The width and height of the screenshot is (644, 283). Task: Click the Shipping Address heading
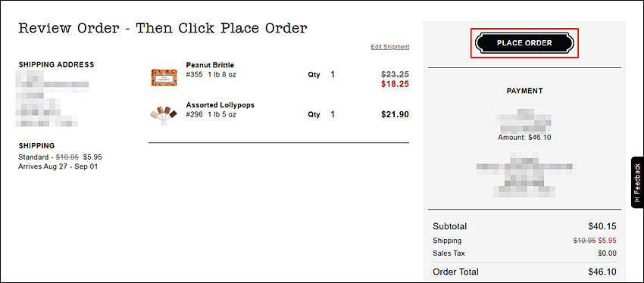pos(56,64)
